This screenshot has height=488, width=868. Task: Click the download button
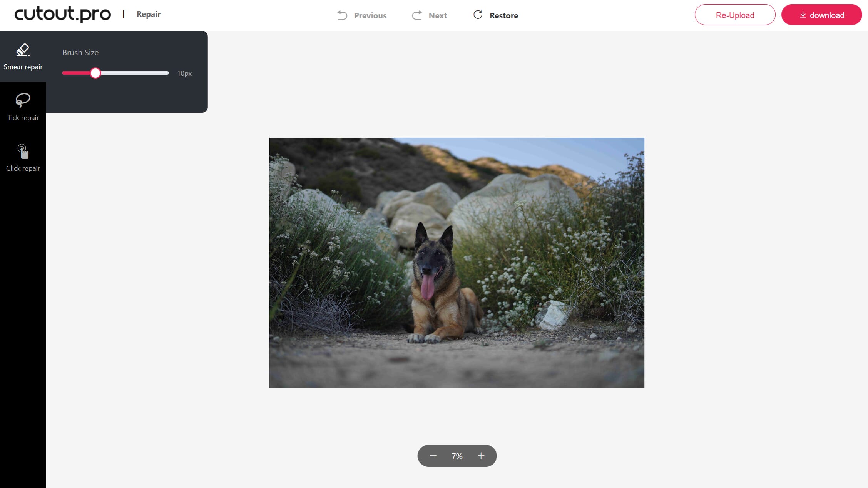(821, 15)
